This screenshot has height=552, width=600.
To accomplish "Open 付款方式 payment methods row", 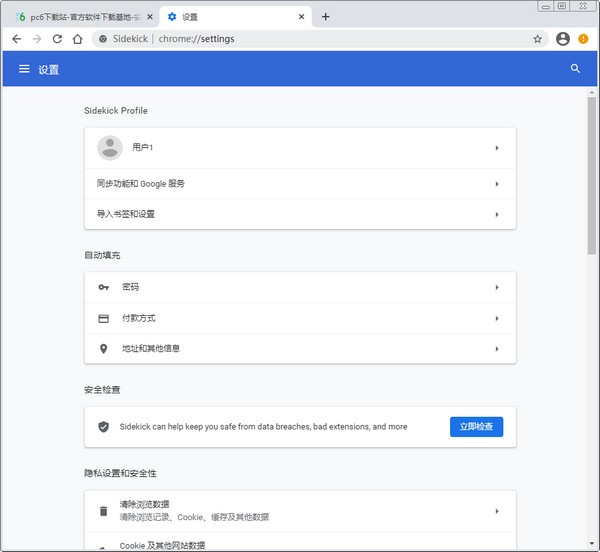I will (300, 318).
